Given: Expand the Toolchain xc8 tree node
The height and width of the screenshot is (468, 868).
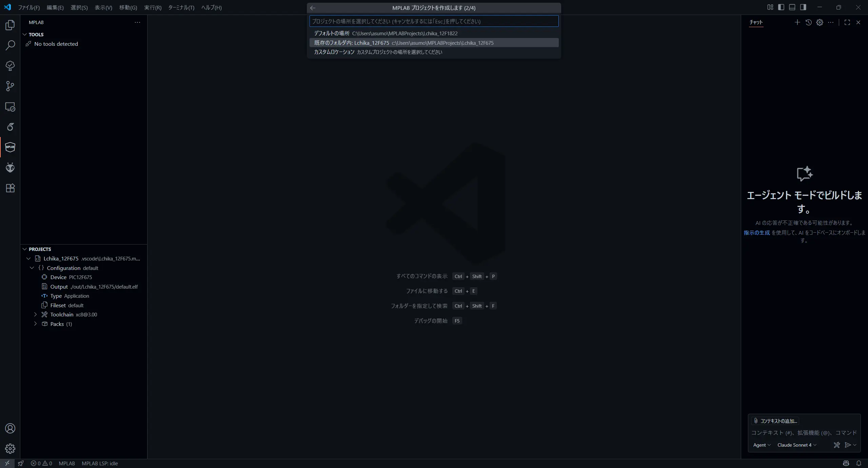Looking at the screenshot, I should 36,315.
